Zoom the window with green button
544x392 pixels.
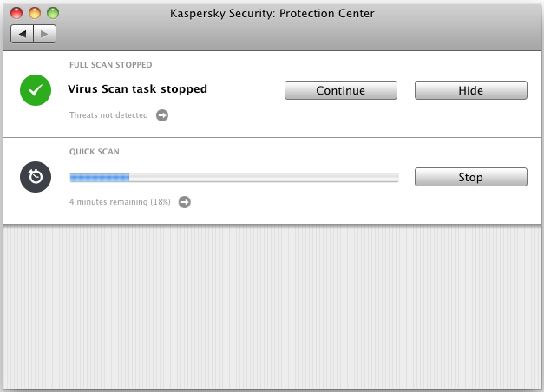pos(52,14)
